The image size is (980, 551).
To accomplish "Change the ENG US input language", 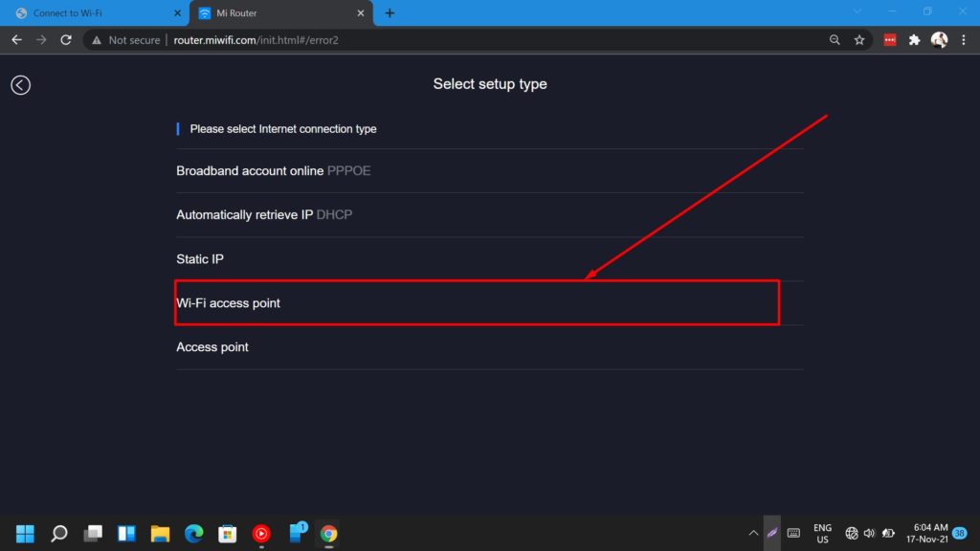I will 822,534.
